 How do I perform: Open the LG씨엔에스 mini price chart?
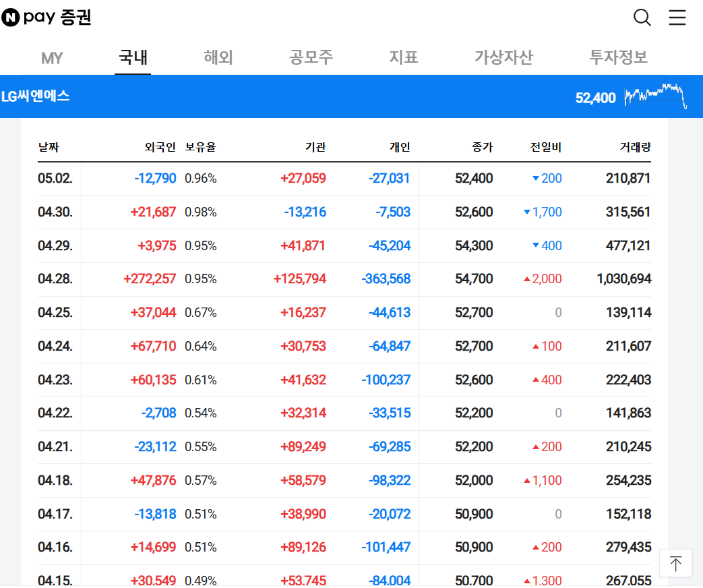tap(656, 96)
